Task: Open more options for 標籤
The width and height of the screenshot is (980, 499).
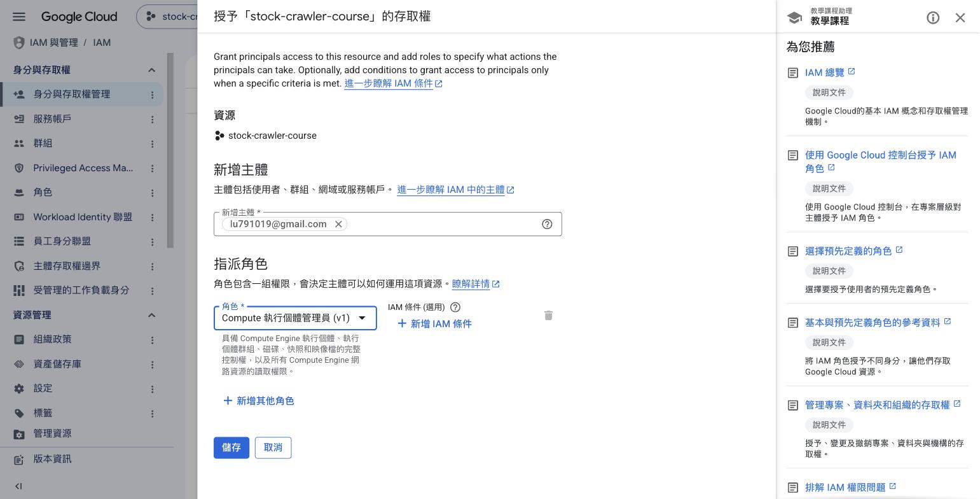Action: (152, 414)
